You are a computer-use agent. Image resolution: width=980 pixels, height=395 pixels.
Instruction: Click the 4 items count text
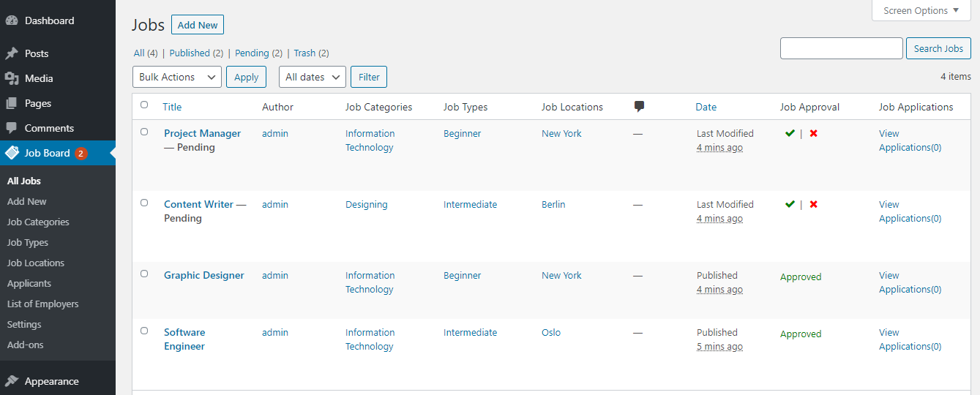[x=956, y=76]
